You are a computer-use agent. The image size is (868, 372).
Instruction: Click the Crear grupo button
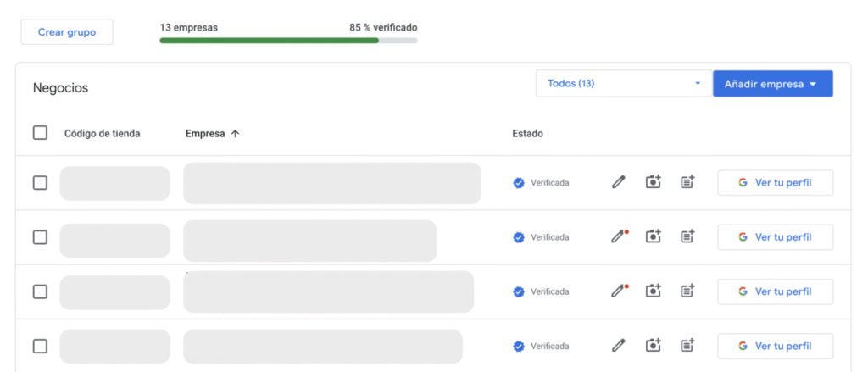pyautogui.click(x=67, y=32)
